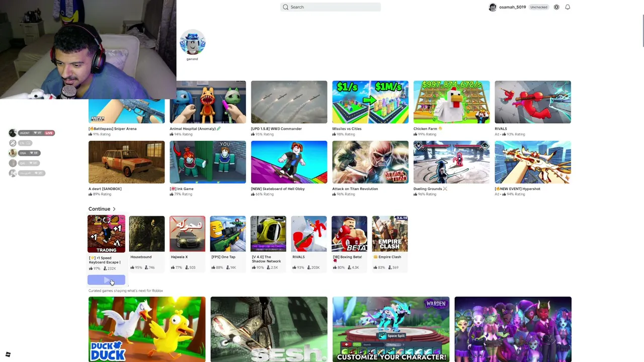This screenshot has width=644, height=362.
Task: Open +1 Speed Keyboard Escape thumbnail
Action: click(x=106, y=234)
